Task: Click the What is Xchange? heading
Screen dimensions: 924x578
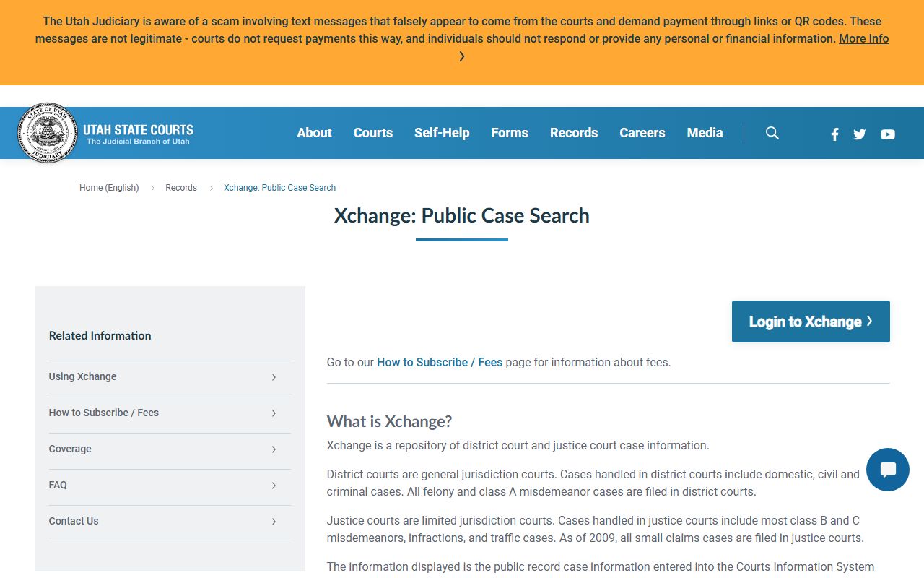Action: coord(389,421)
